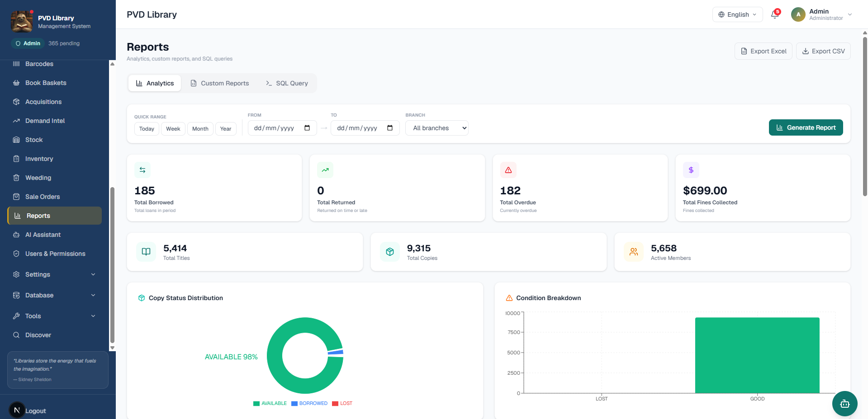
Task: Click the Active Members people icon
Action: pos(634,252)
